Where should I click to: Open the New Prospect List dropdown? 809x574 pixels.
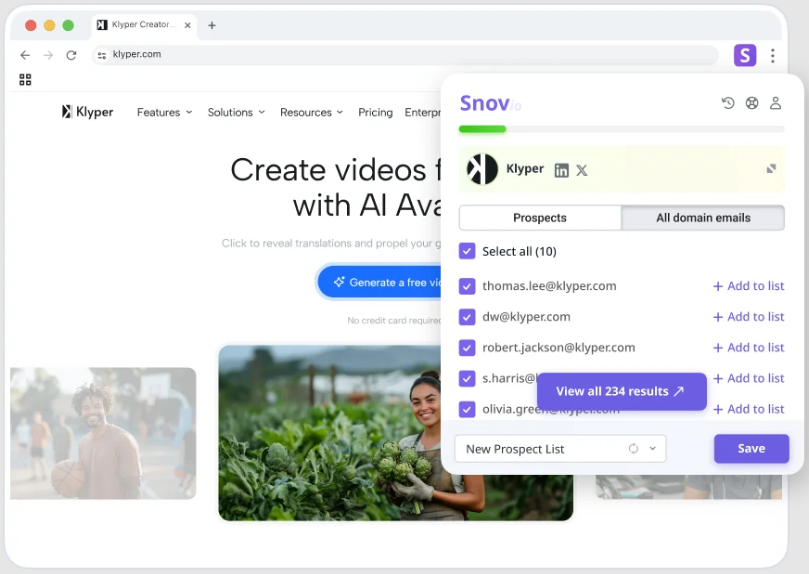(x=560, y=449)
